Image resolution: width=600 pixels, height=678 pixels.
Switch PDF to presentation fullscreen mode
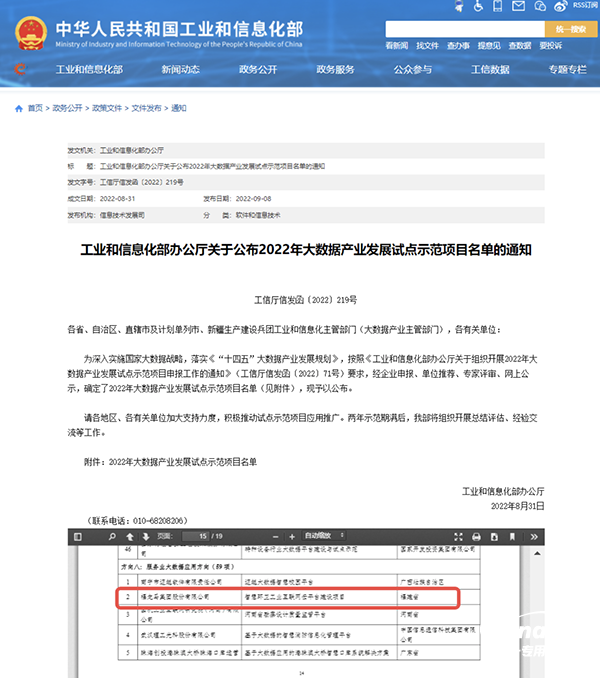click(x=458, y=537)
